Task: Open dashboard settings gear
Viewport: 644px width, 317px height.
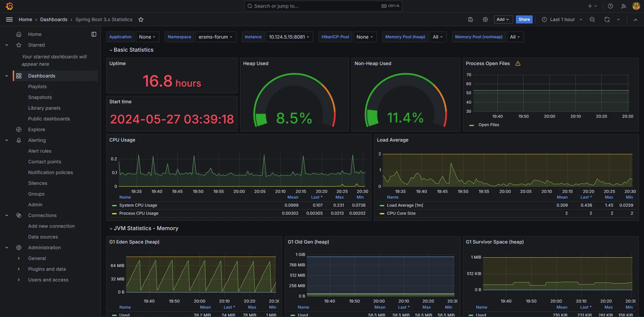Action: click(x=485, y=19)
